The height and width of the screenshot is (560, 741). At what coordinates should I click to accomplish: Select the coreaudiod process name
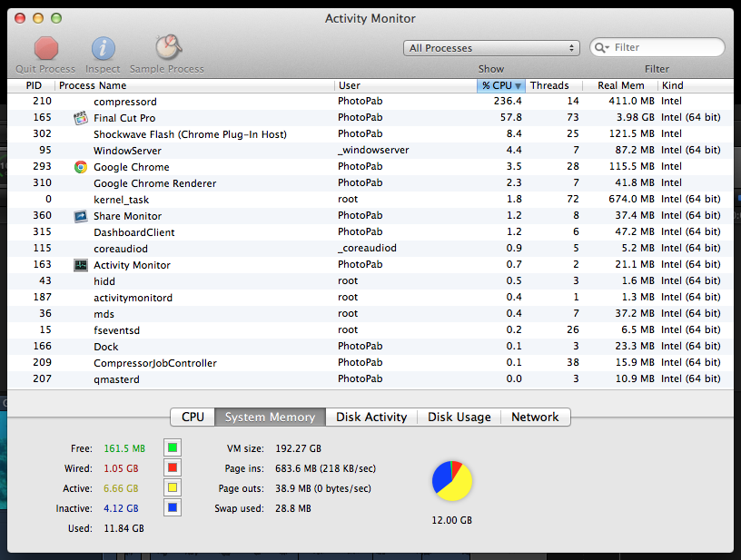pos(121,249)
